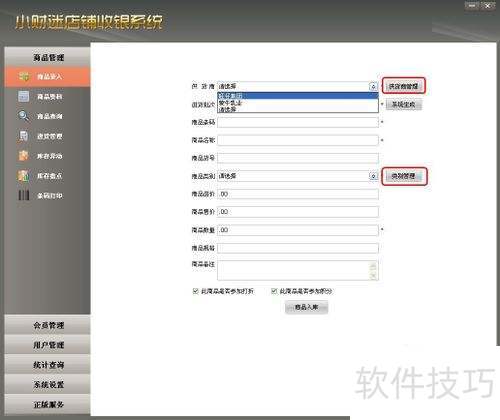Focus the 商品名称 input field

[298, 140]
